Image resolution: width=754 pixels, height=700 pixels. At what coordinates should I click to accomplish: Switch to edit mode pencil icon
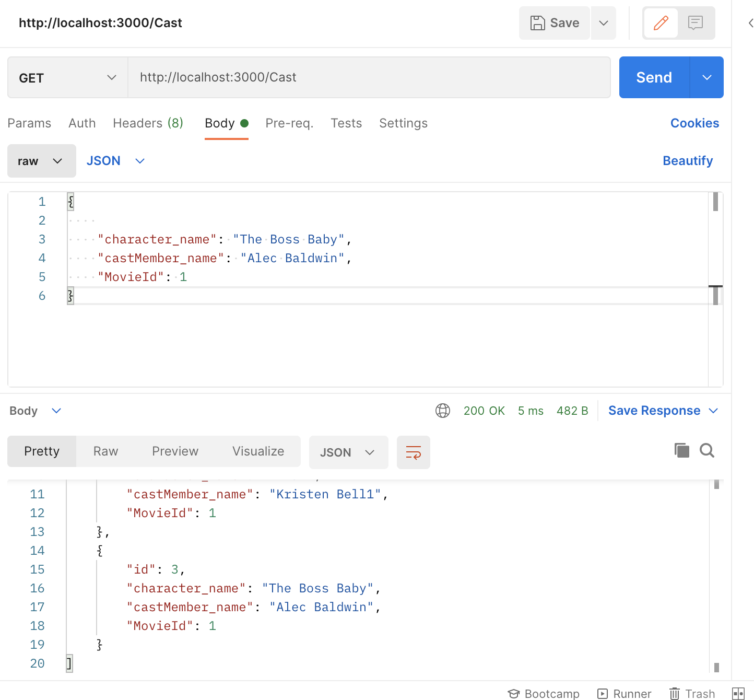click(x=661, y=23)
